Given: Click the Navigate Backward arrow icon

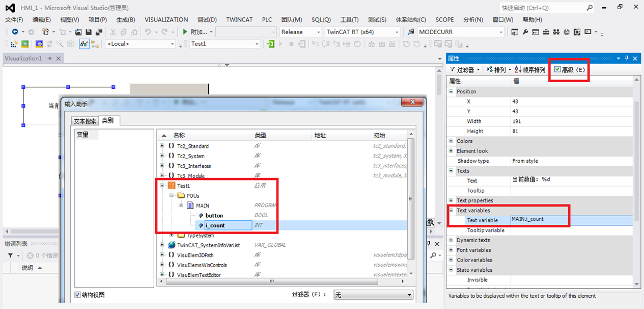Looking at the screenshot, I should [x=15, y=32].
